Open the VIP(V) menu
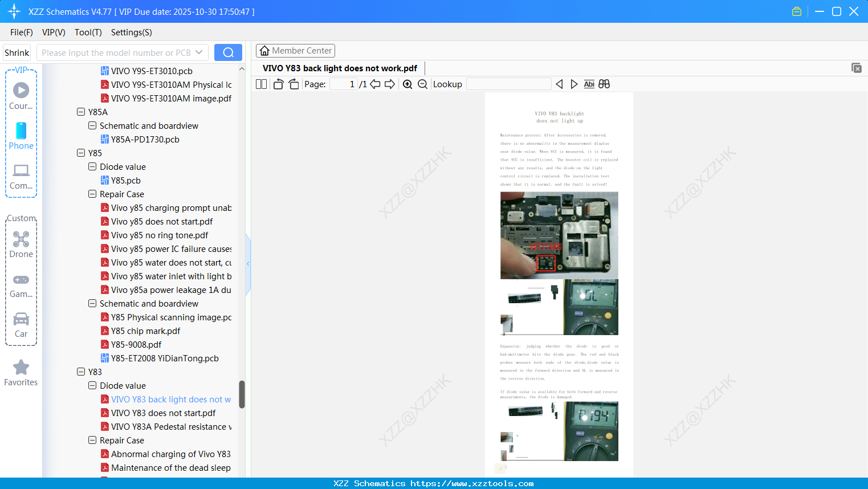 pos(54,32)
